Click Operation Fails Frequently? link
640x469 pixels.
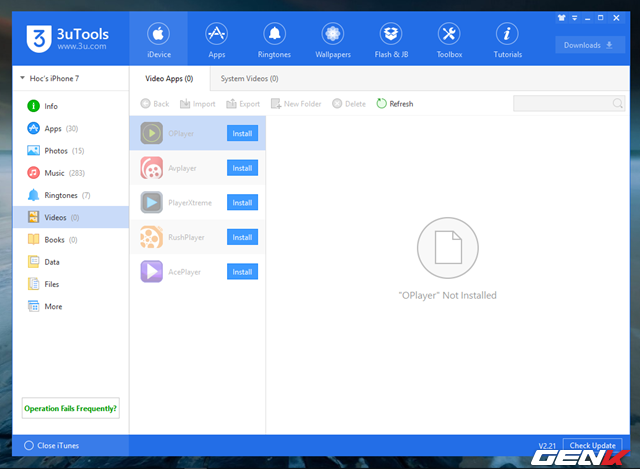(71, 408)
